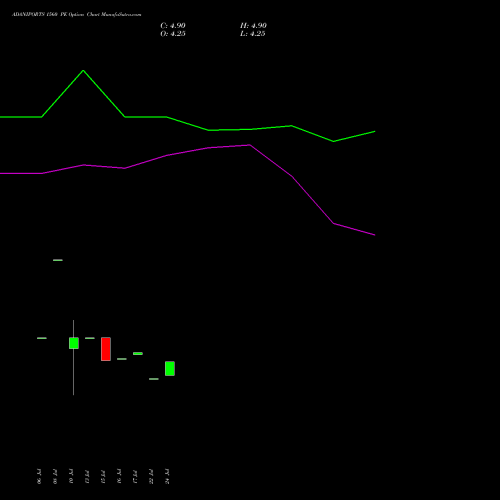Select the last green candlestick on 24 Jul
Image resolution: width=500 pixels, height=500 pixels.
[170, 369]
